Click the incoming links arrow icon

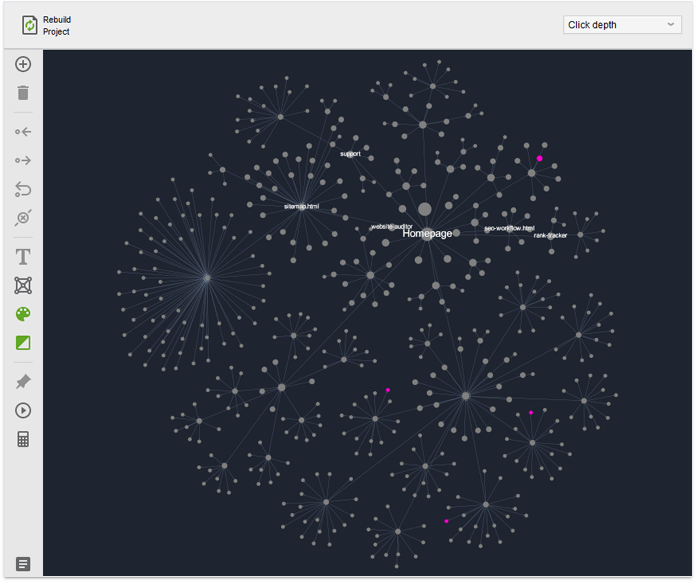pos(23,131)
